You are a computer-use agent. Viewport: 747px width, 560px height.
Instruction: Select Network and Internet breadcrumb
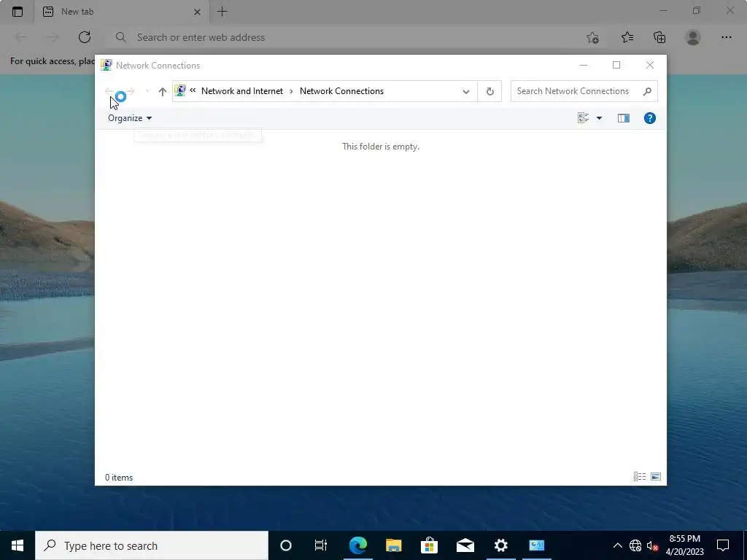pos(242,91)
